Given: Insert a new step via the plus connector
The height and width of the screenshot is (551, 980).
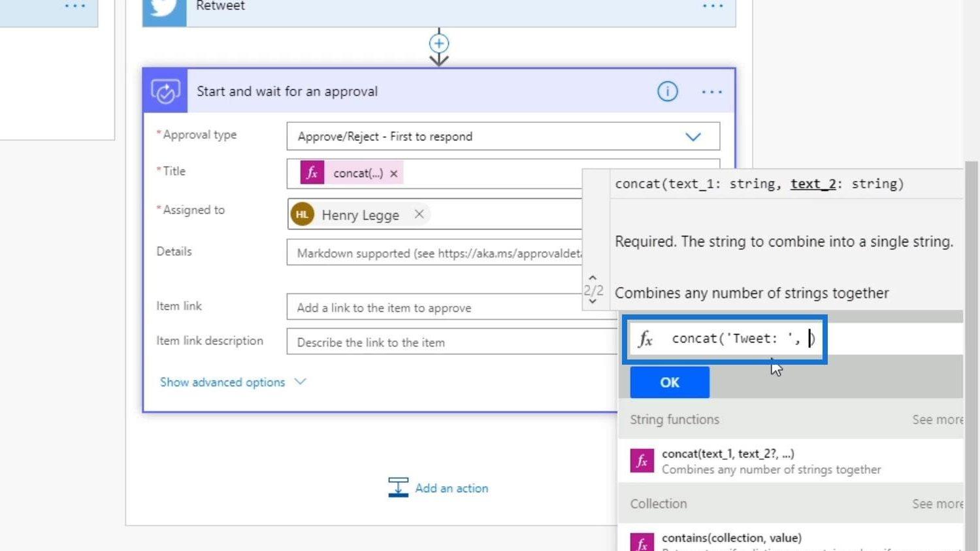Looking at the screenshot, I should pos(439,44).
